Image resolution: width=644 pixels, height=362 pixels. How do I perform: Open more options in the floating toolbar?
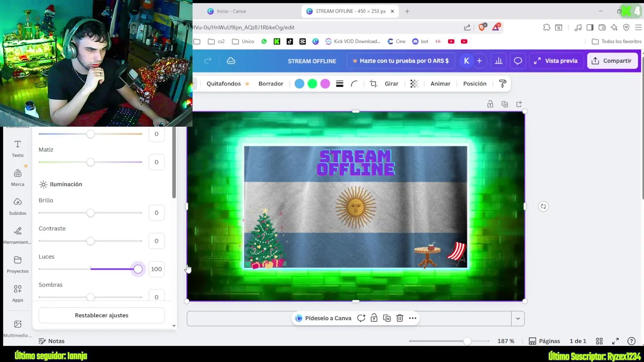tap(413, 318)
